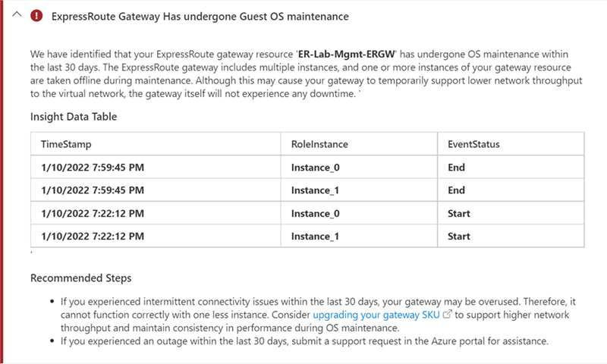
Task: Select the Start status for Instance_0
Action: coord(459,214)
